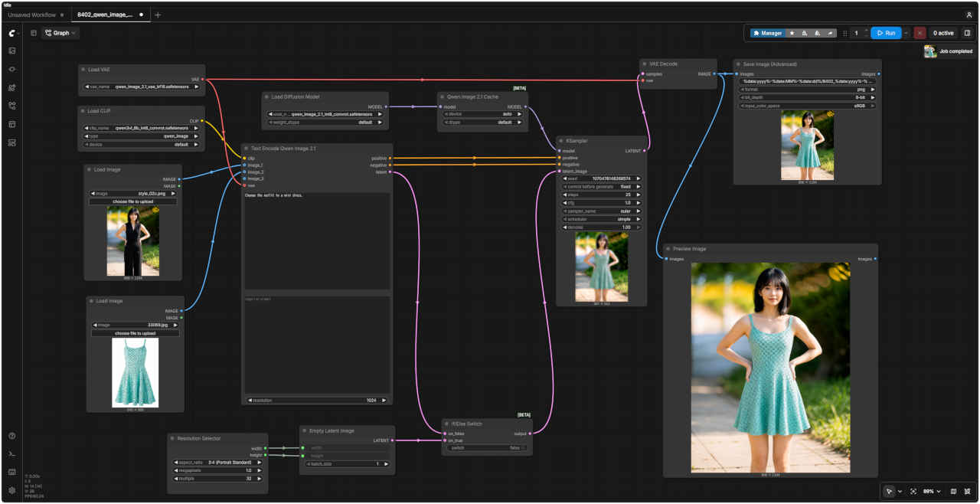The image size is (980, 504).
Task: Open the keyboard shortcuts icon in sidebar
Action: (12, 472)
